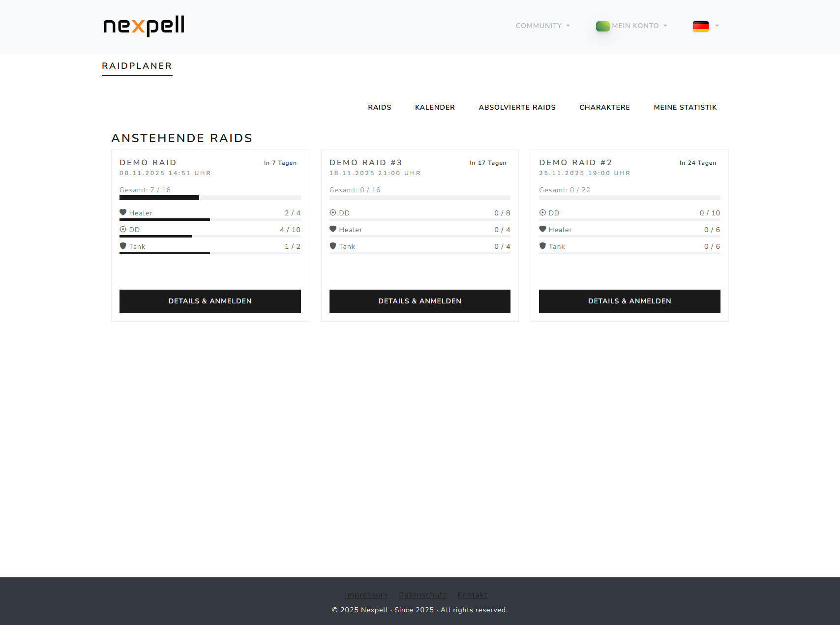
Task: Open the COMMUNITY dropdown menu
Action: point(542,26)
